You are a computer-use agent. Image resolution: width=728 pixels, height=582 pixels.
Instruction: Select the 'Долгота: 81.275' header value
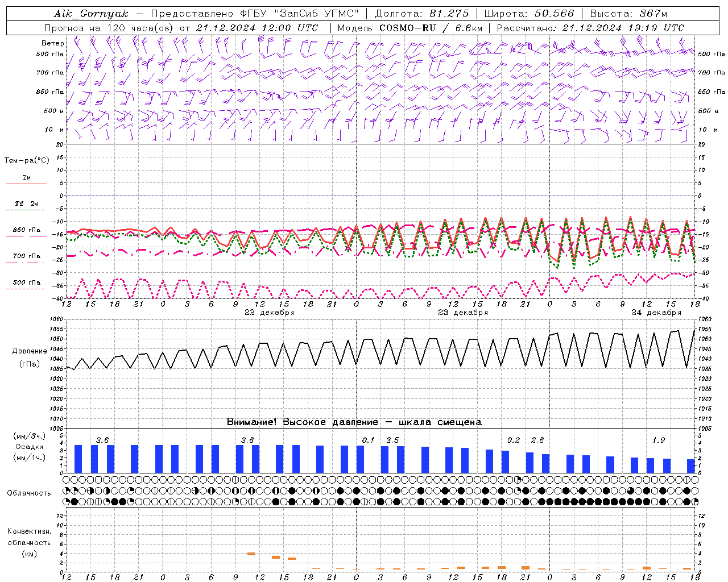pyautogui.click(x=422, y=14)
